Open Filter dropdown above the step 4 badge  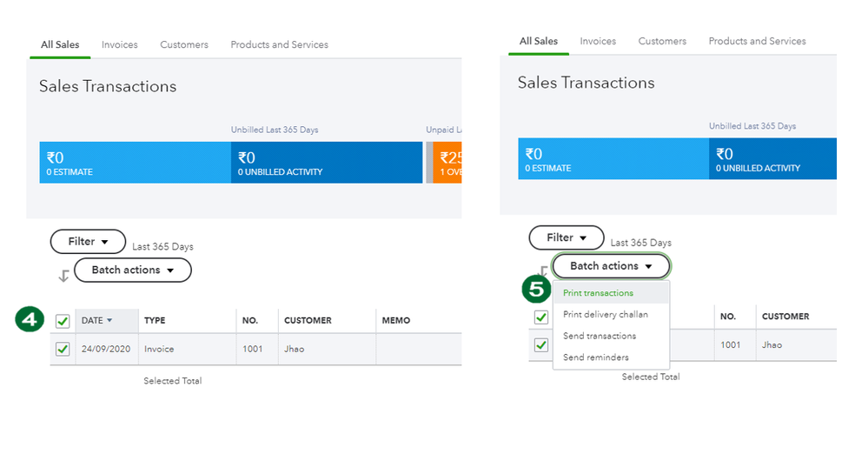coord(89,242)
